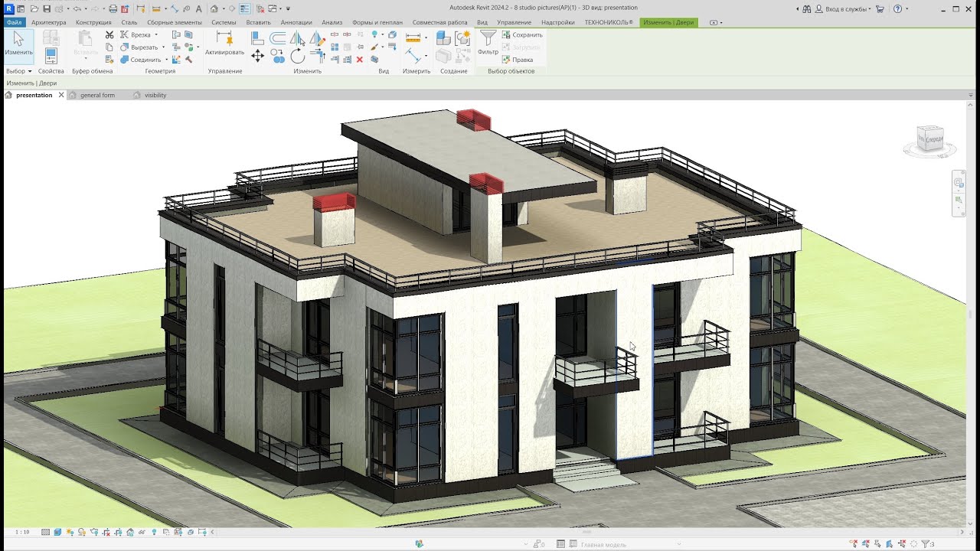Select the Move tool with four arrows
The image size is (980, 551).
click(x=257, y=56)
